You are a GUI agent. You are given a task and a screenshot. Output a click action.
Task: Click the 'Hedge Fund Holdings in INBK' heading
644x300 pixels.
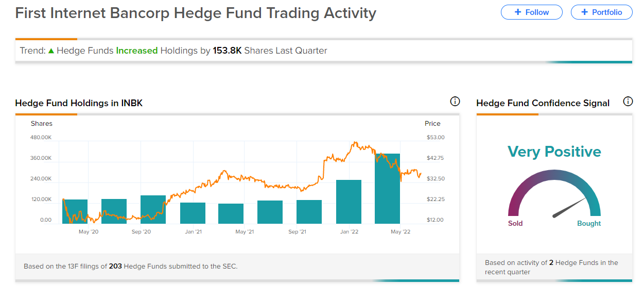[x=79, y=103]
